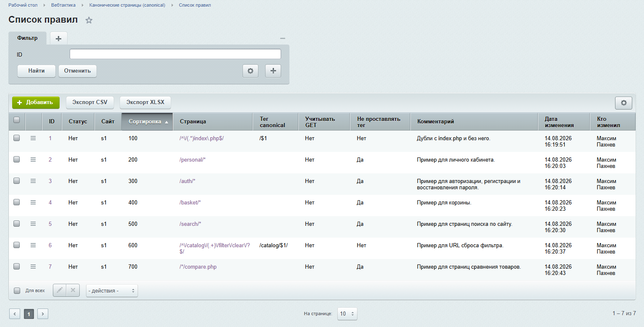
Task: Open filter settings with the gear icon
Action: [250, 71]
